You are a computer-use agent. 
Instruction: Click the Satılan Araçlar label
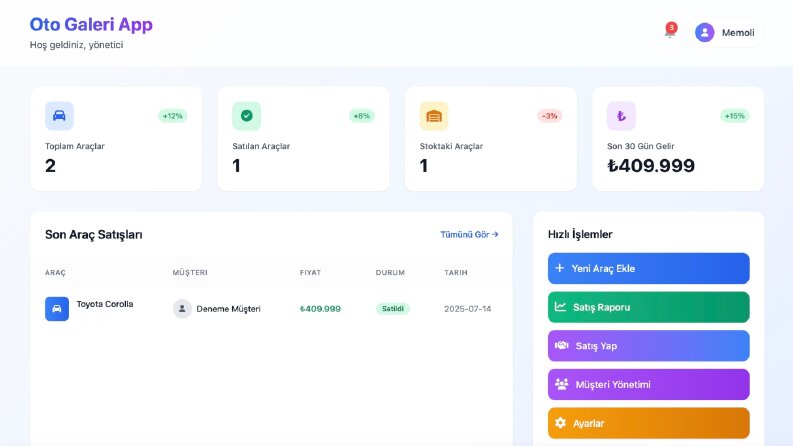click(x=261, y=146)
